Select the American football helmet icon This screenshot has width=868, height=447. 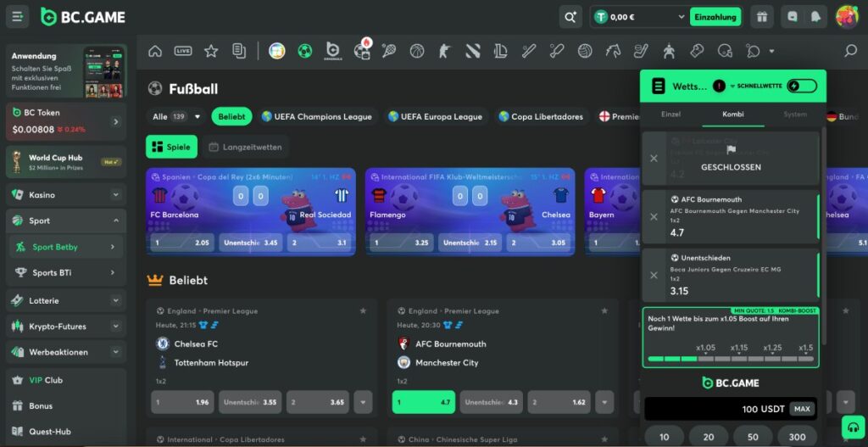[x=725, y=52]
